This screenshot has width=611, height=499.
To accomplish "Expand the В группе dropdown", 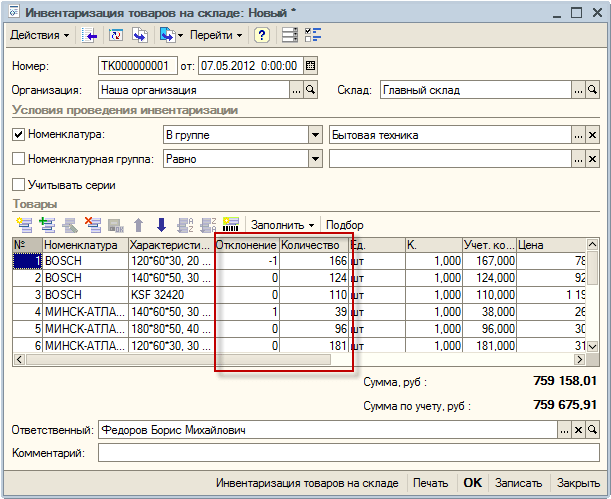I will (x=315, y=135).
